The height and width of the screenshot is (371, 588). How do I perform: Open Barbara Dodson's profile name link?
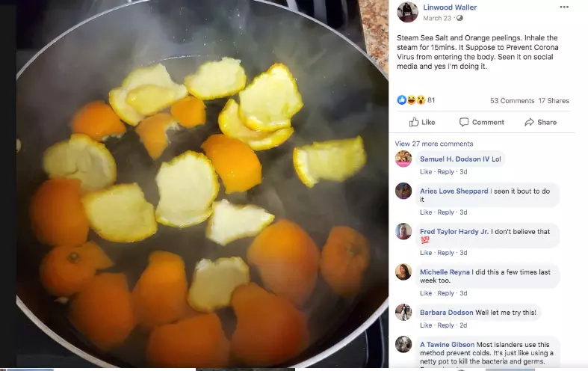coord(446,313)
